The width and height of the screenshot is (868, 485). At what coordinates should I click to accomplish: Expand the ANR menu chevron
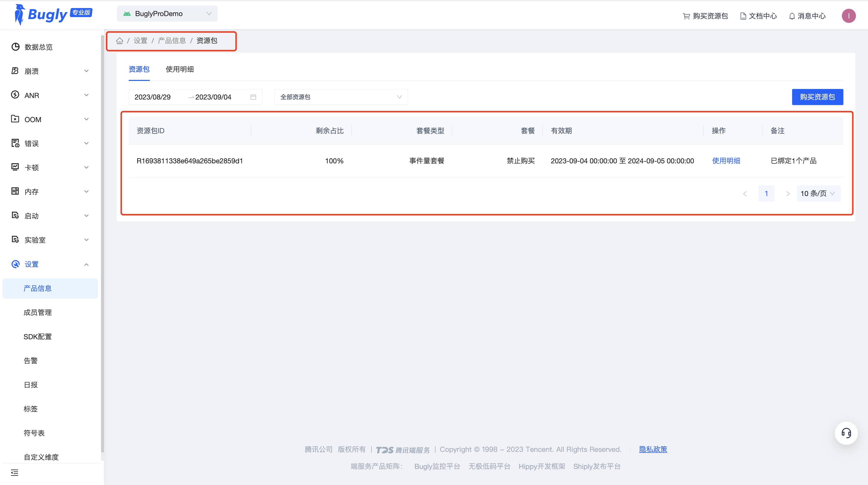[87, 95]
